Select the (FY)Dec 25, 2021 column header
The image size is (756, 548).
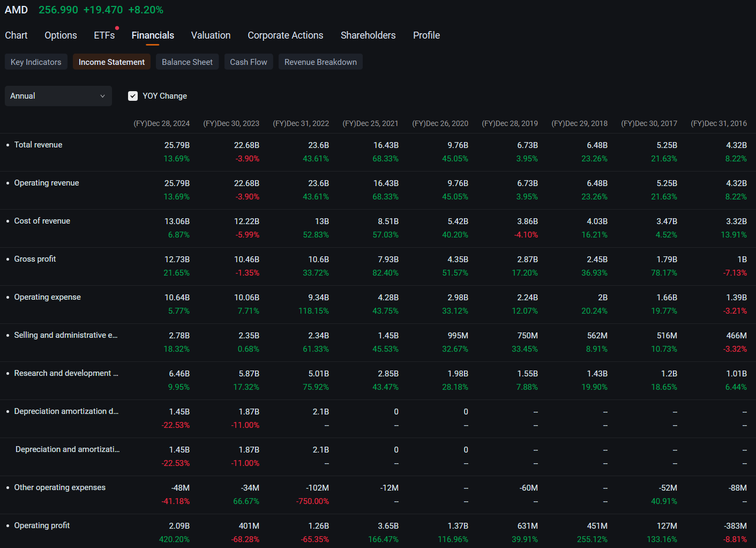(370, 123)
